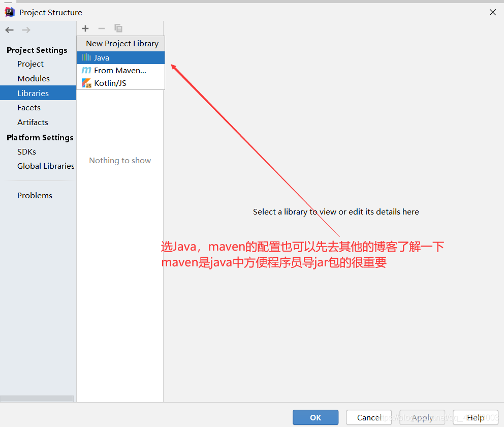Pick Kotlin/JS library type

click(120, 83)
